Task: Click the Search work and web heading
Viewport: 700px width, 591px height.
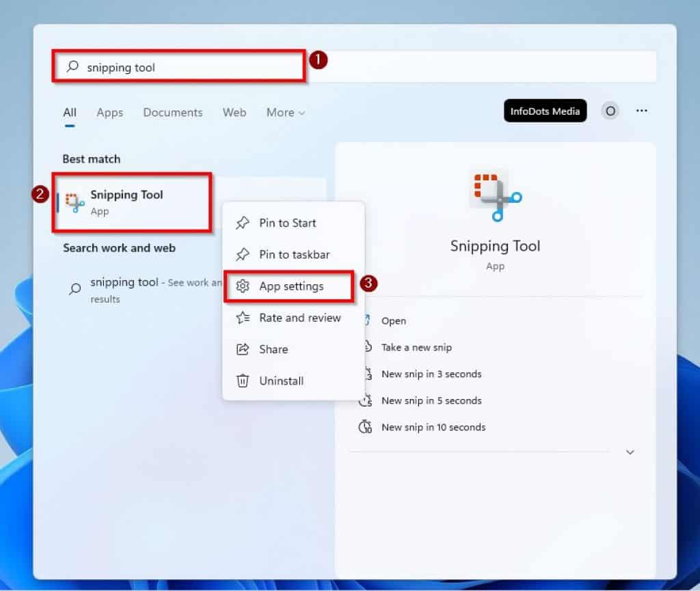Action: coord(119,248)
